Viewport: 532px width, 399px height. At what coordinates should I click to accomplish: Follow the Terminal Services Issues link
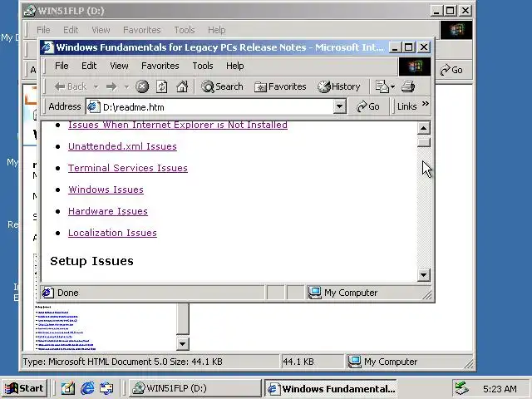[x=127, y=168]
